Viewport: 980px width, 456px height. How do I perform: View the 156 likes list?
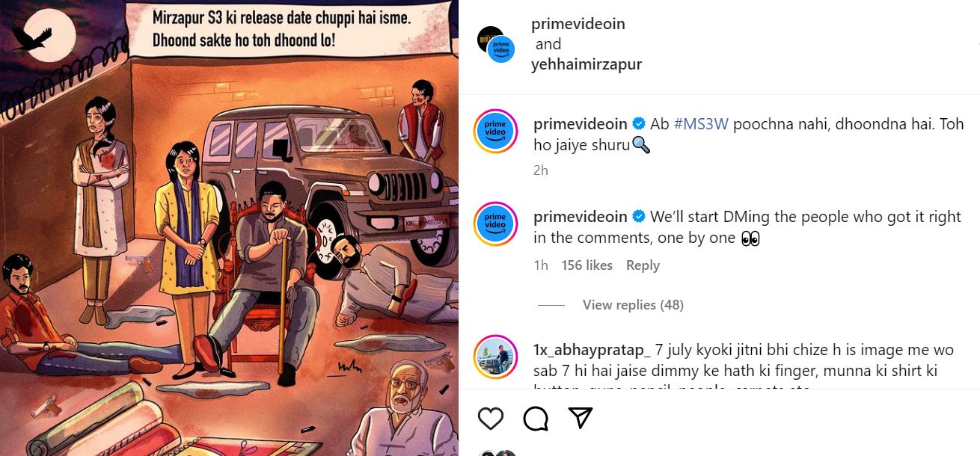click(x=587, y=265)
